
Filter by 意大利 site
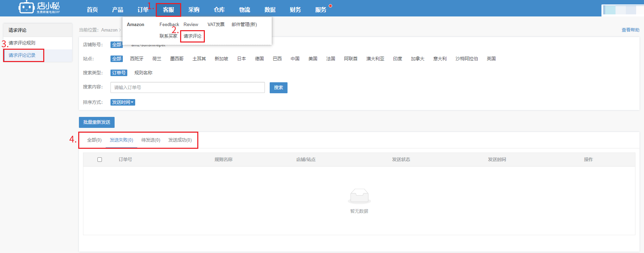coord(440,59)
